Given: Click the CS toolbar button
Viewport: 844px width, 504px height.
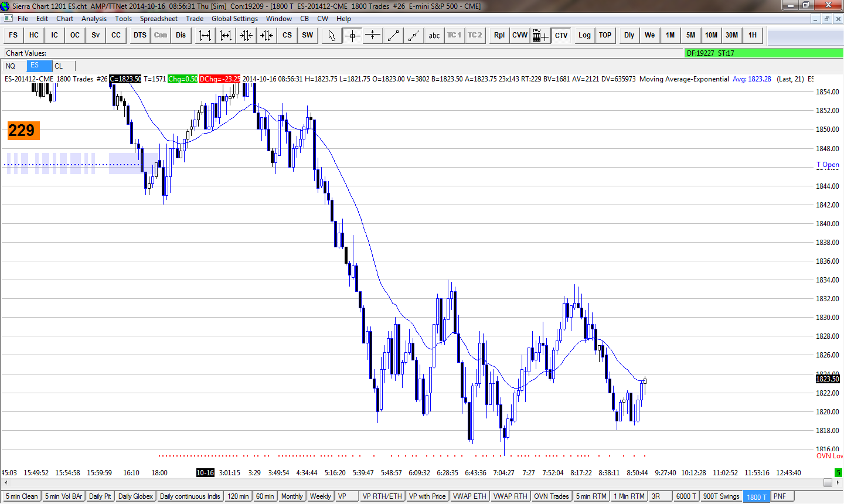Looking at the screenshot, I should click(287, 35).
